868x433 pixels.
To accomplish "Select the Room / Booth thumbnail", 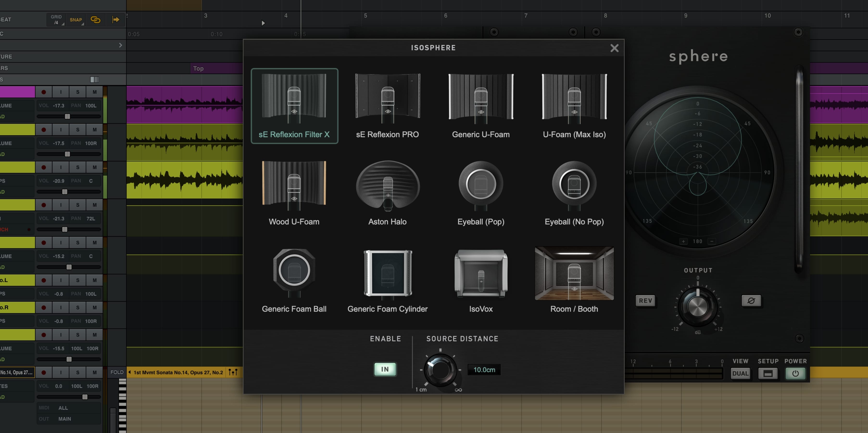I will [574, 274].
